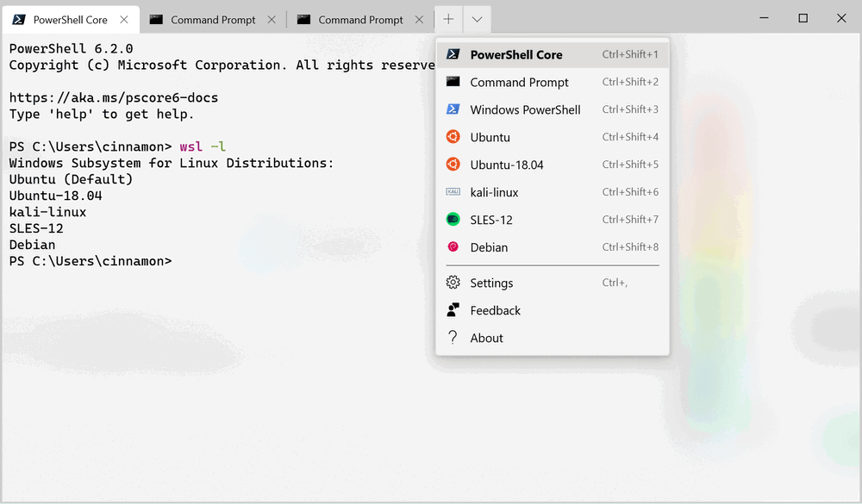Close the PowerShell Core tab

124,20
